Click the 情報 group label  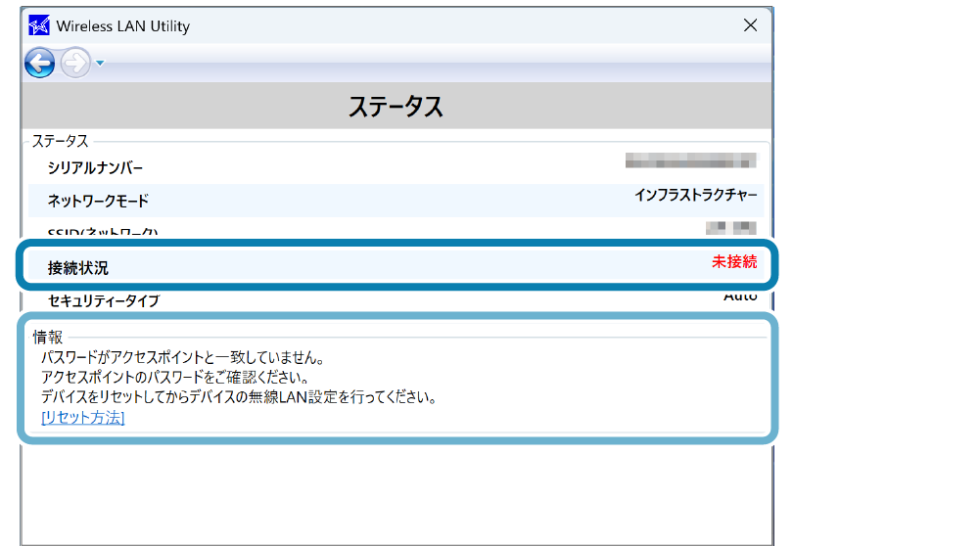[x=48, y=337]
